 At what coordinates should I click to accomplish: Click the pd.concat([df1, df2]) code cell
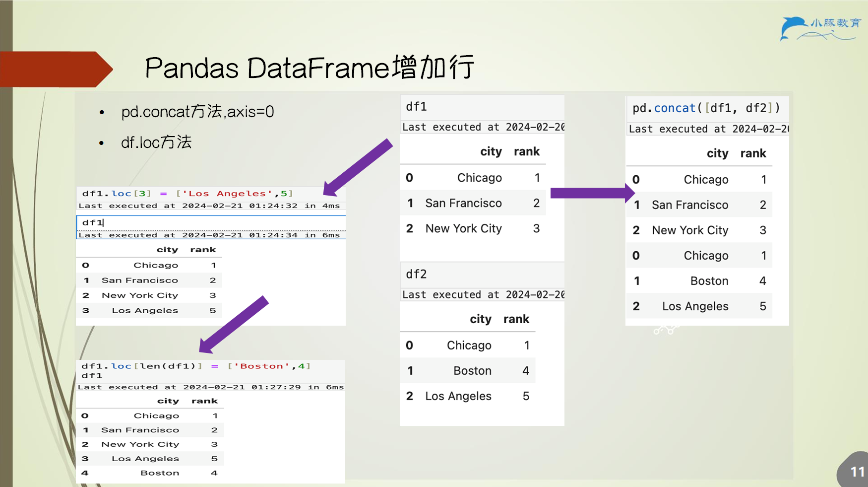coord(707,108)
